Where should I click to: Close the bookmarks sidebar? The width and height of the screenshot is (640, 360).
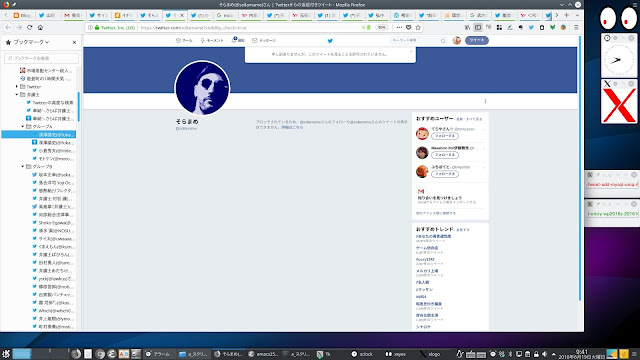74,42
